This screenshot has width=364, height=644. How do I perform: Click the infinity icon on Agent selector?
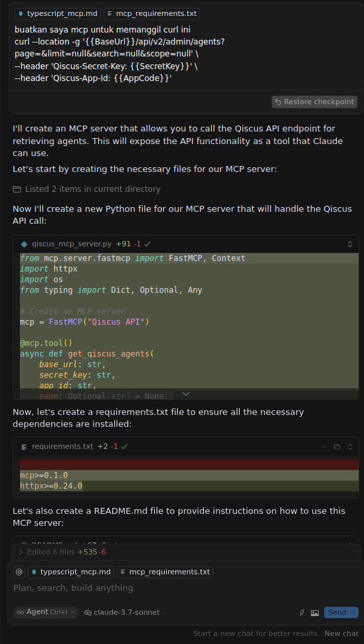(x=20, y=612)
